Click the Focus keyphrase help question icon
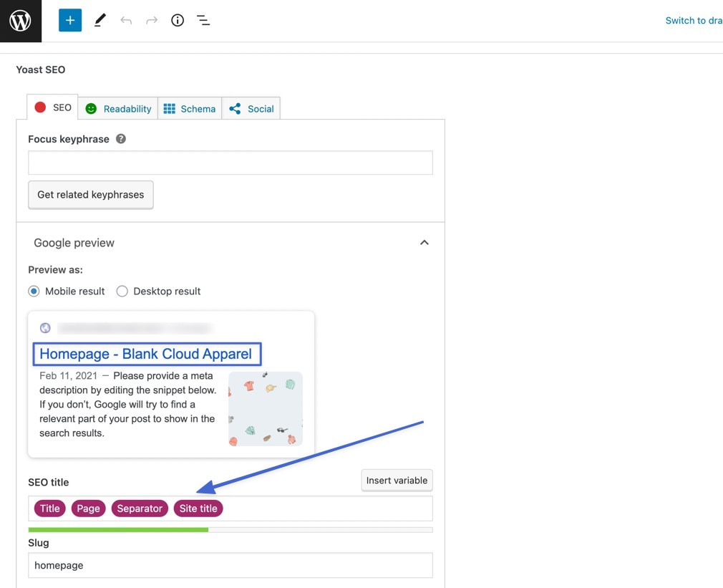 pyautogui.click(x=121, y=139)
